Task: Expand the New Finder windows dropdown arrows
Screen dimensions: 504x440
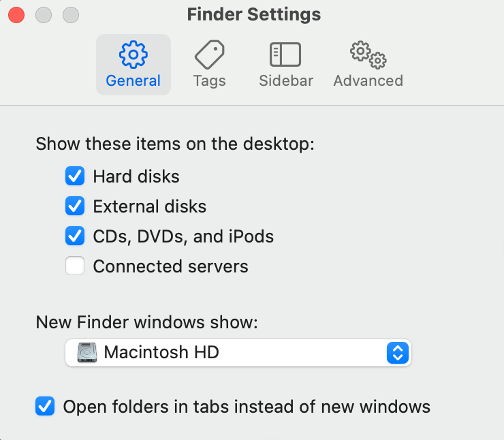Action: [398, 353]
